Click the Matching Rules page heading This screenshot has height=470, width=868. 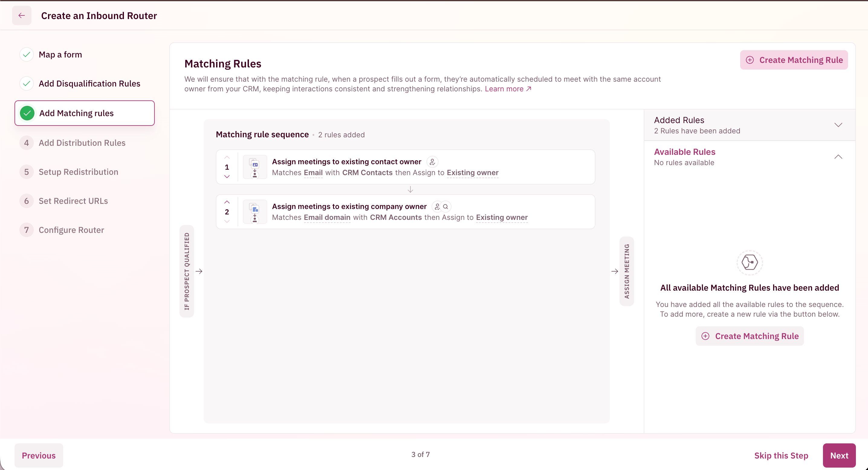(223, 64)
